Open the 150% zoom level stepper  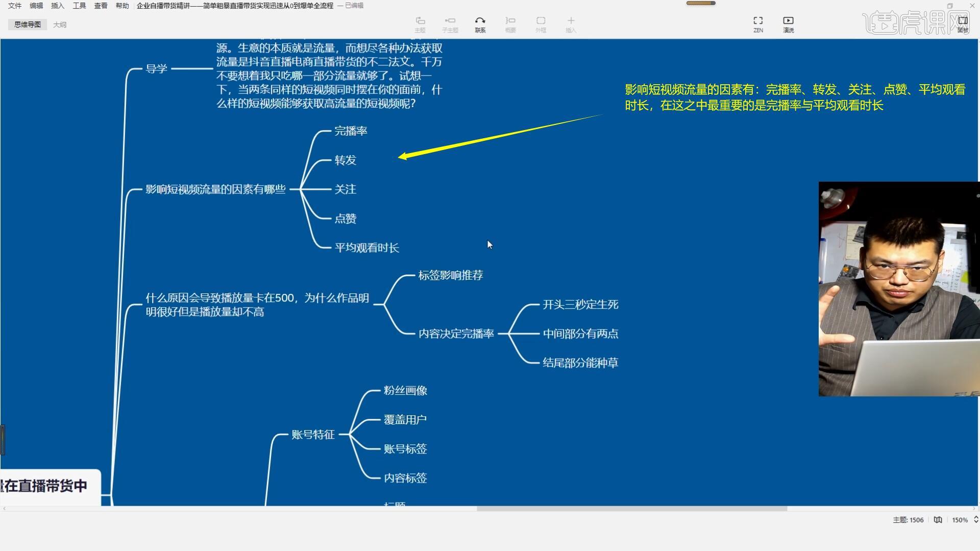[976, 520]
